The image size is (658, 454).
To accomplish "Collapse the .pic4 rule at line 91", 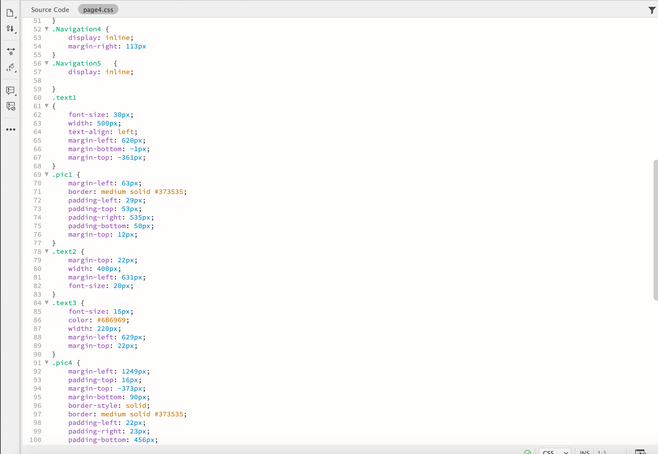I will pos(47,363).
